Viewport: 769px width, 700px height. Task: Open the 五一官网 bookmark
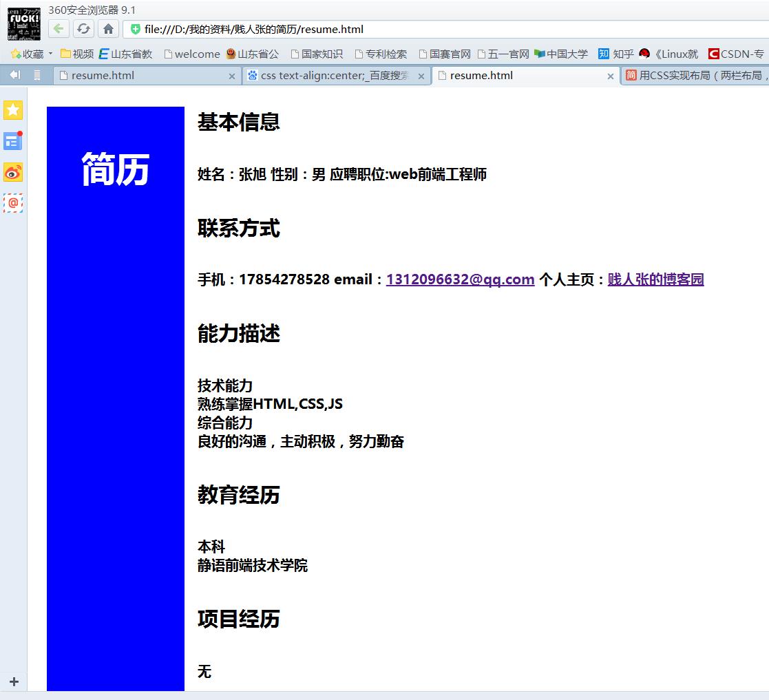[x=504, y=54]
